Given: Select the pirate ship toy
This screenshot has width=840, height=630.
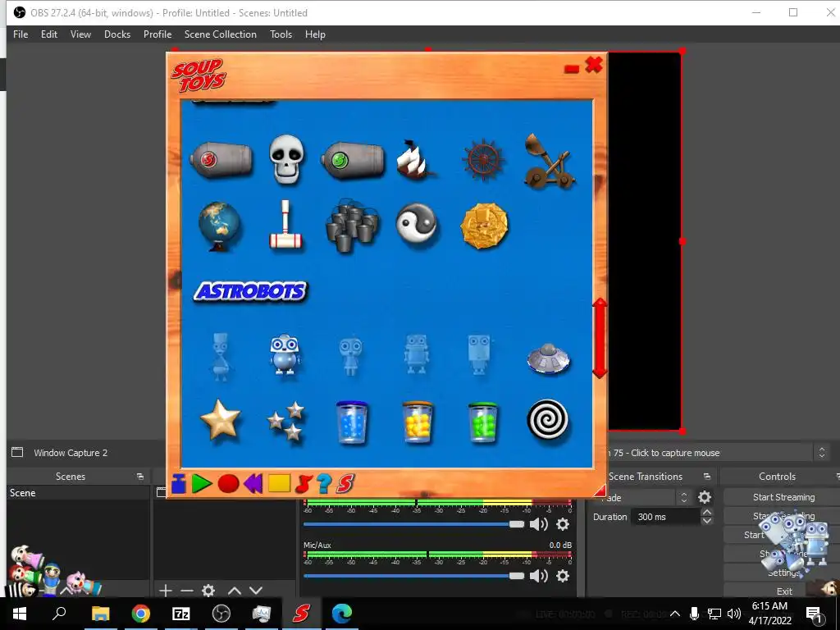Looking at the screenshot, I should [x=414, y=159].
